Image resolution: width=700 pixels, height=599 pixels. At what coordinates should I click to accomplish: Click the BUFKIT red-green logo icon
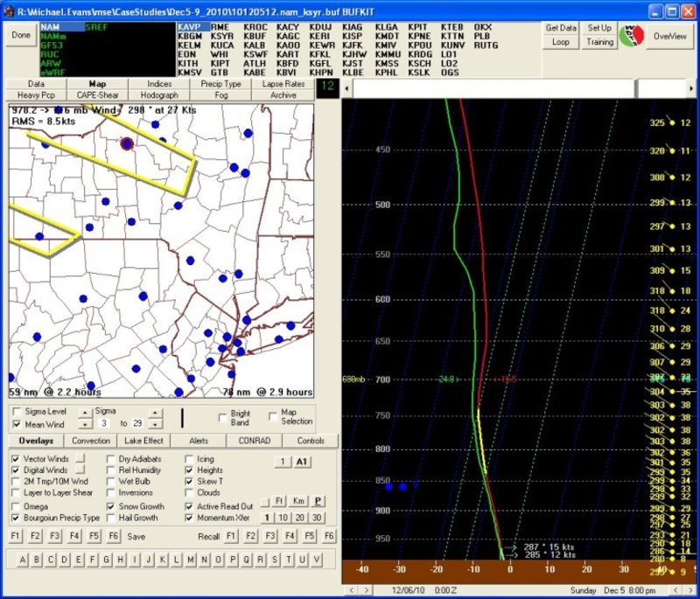tap(631, 36)
